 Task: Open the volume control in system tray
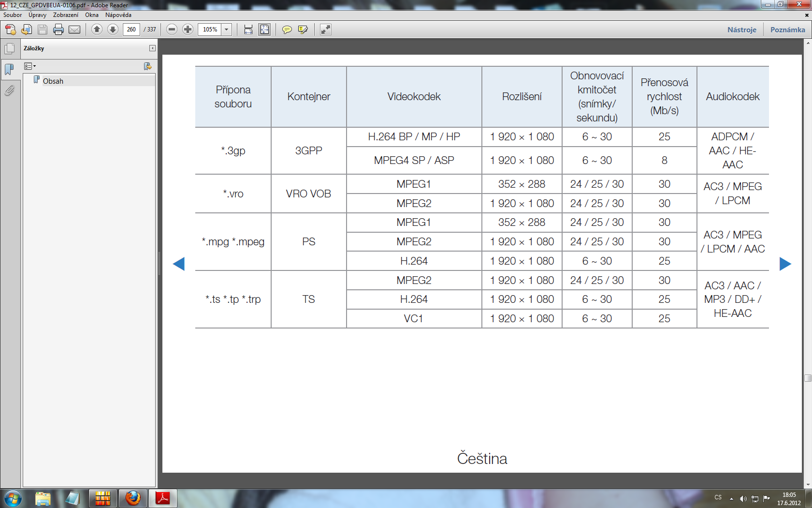click(x=743, y=499)
